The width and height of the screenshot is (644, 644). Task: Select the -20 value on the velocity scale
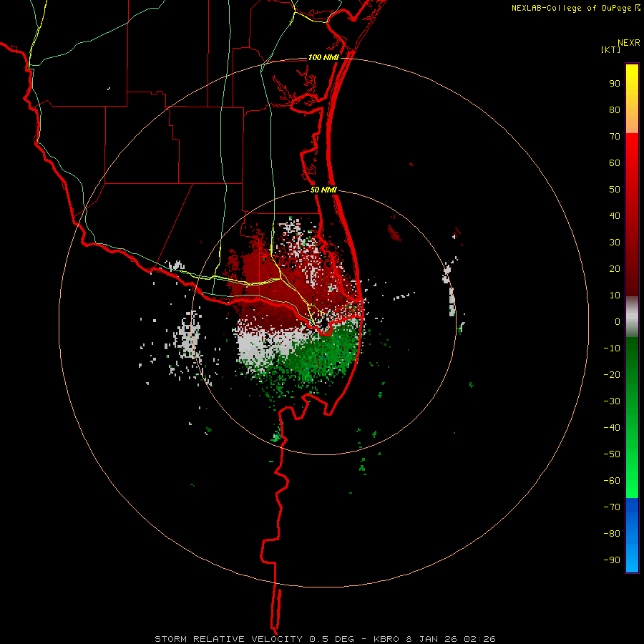point(612,374)
